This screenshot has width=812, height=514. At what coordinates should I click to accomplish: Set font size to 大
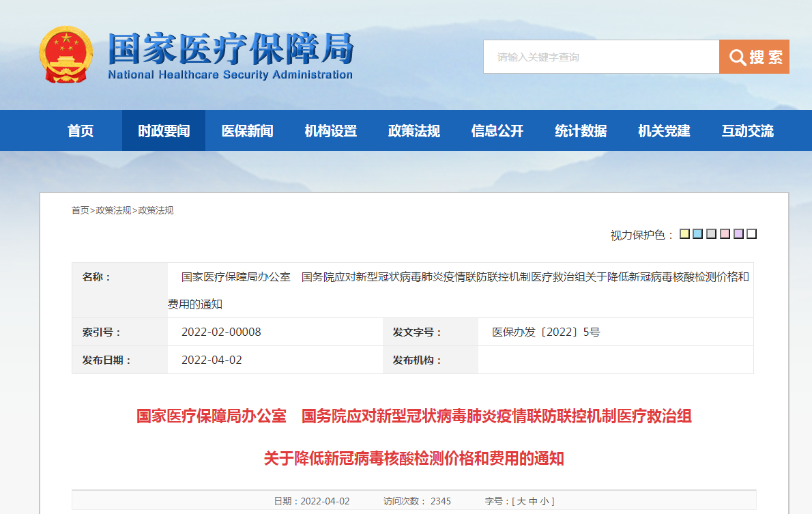(521, 501)
